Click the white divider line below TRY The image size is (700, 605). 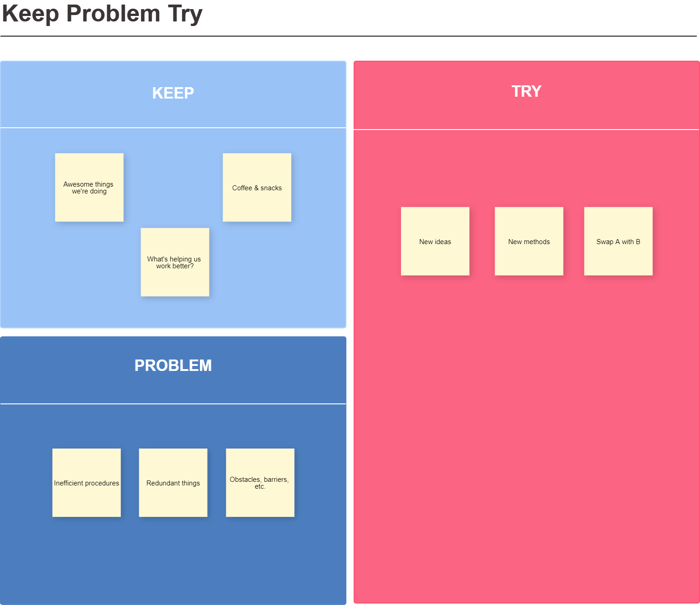click(x=526, y=130)
